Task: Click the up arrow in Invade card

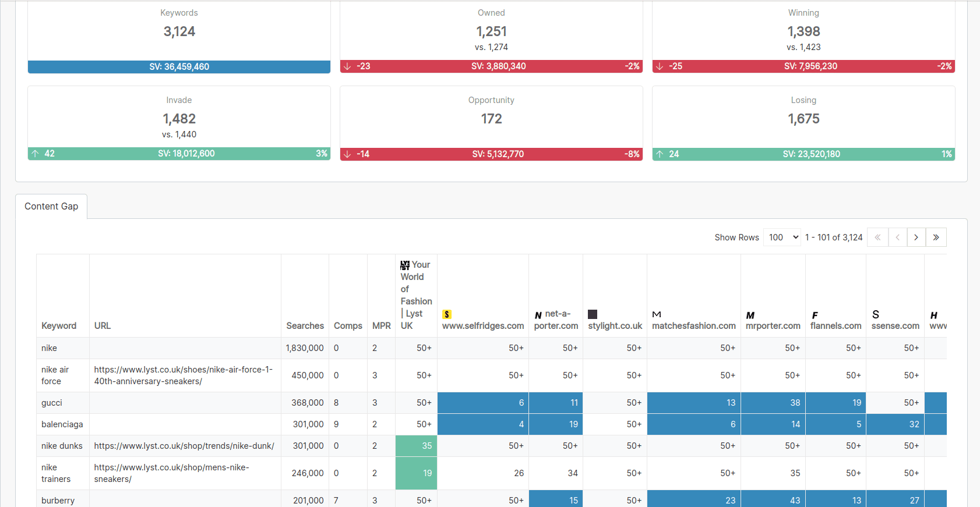Action: [x=36, y=154]
